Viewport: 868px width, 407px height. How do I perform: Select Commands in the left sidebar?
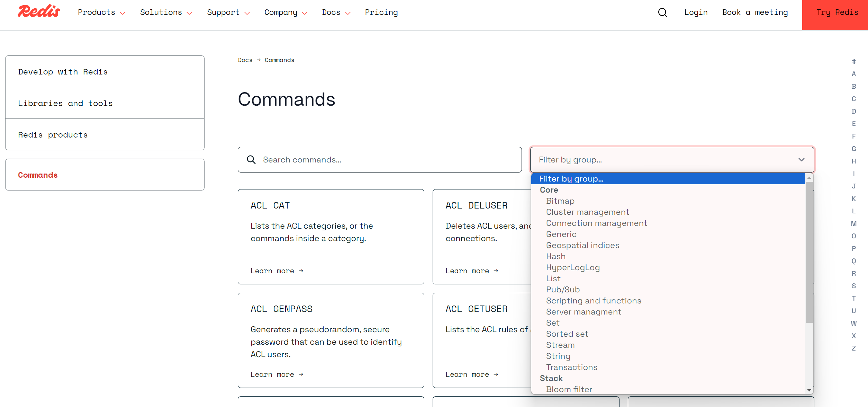(38, 175)
